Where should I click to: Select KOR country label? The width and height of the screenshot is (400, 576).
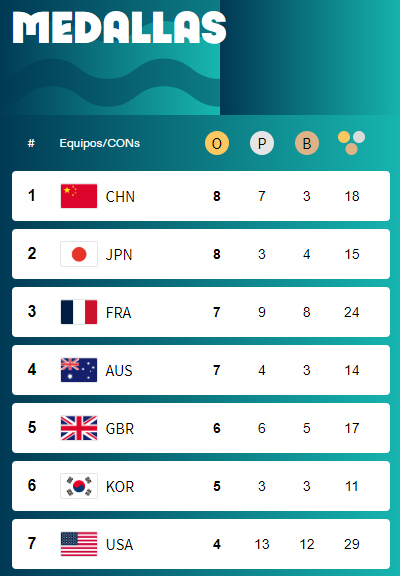click(x=120, y=487)
